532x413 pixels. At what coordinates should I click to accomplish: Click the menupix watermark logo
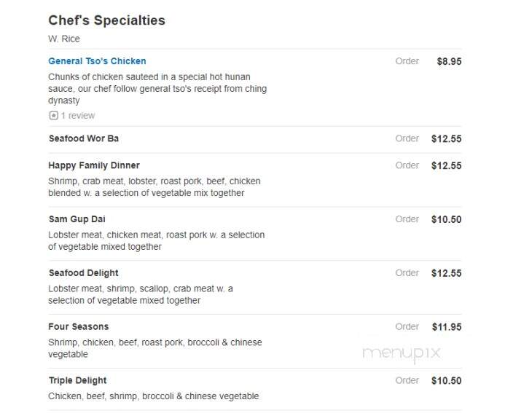tap(402, 353)
